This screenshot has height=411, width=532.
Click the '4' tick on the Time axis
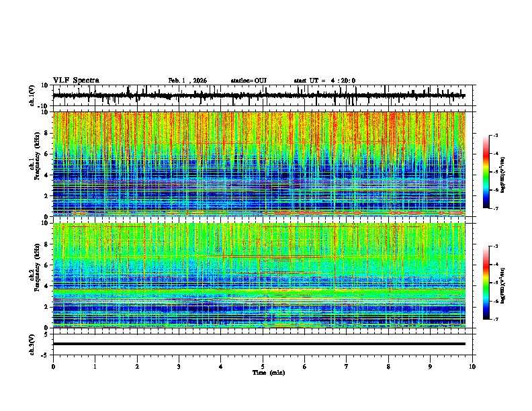(x=221, y=367)
